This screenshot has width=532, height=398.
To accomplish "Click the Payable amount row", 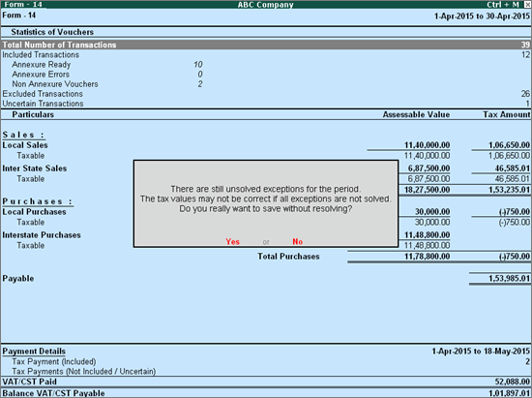I will click(266, 279).
